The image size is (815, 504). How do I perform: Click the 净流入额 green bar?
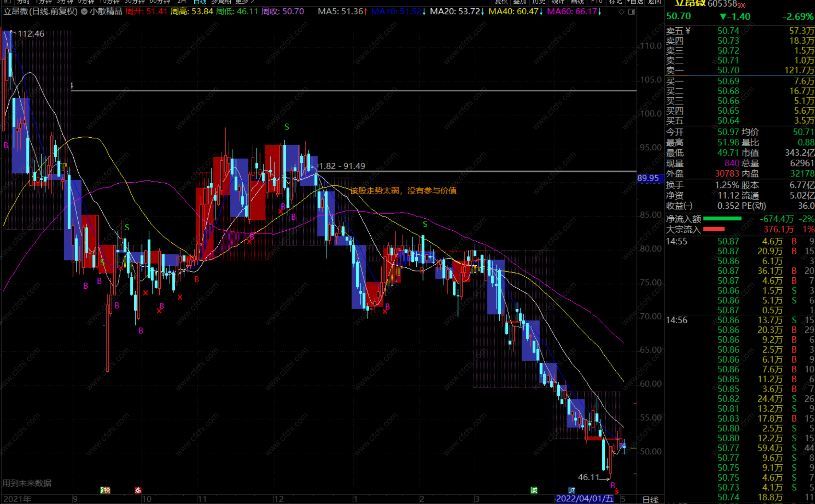(x=722, y=219)
